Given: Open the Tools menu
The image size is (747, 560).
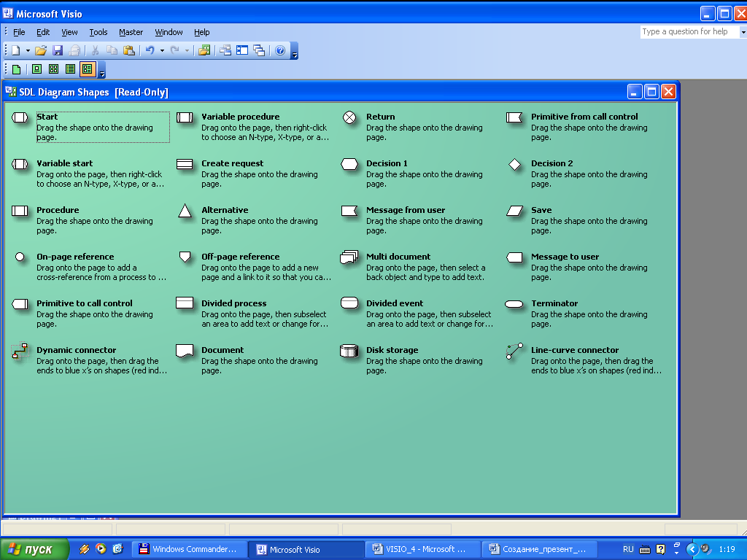Looking at the screenshot, I should pyautogui.click(x=98, y=32).
